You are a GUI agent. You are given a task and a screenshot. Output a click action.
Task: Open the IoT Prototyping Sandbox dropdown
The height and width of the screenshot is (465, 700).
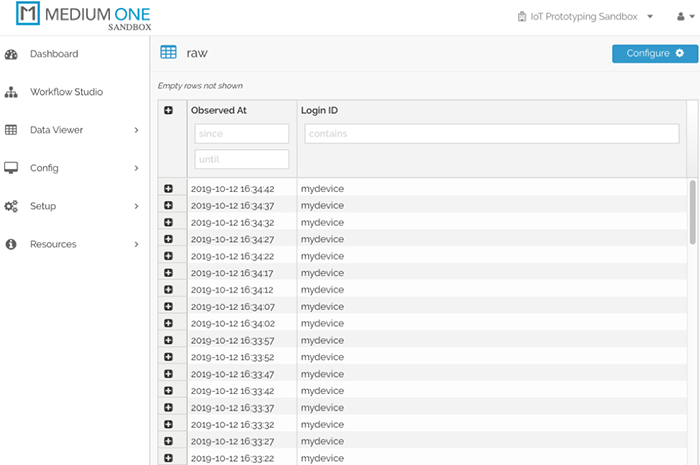tap(585, 17)
